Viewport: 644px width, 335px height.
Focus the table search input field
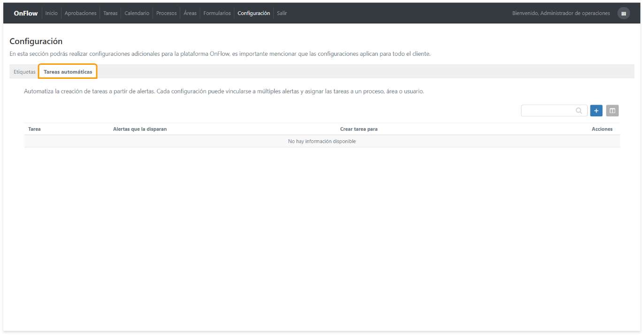pos(554,111)
